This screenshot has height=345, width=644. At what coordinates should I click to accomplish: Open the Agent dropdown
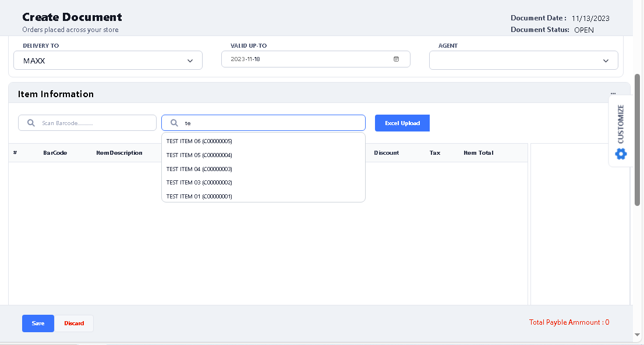(x=606, y=61)
